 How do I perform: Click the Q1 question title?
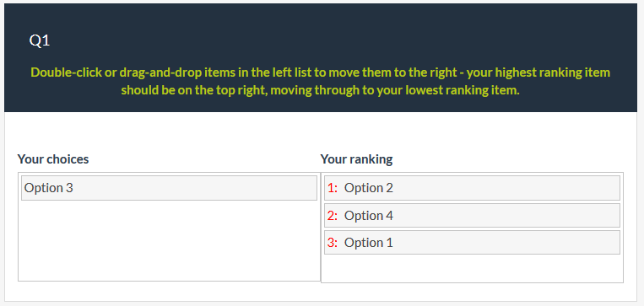[x=40, y=40]
